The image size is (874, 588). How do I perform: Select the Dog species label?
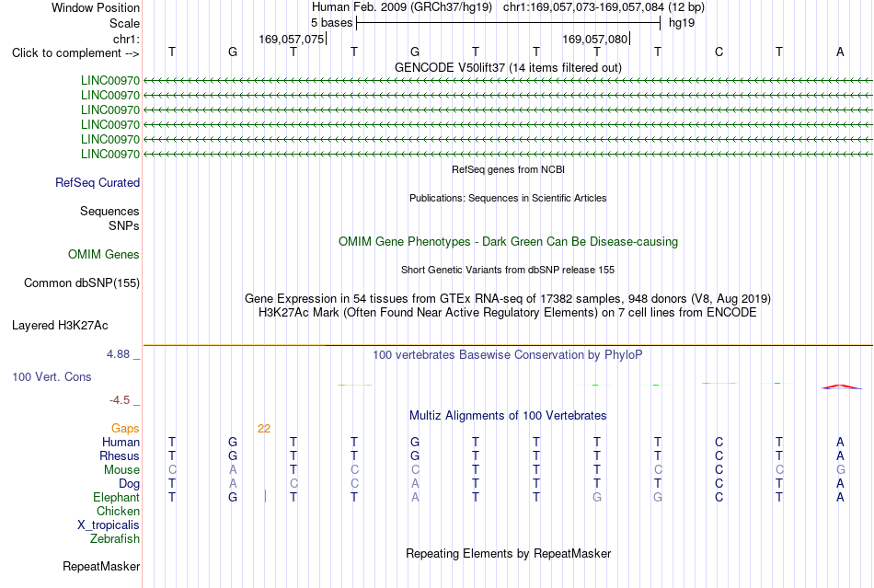point(129,484)
